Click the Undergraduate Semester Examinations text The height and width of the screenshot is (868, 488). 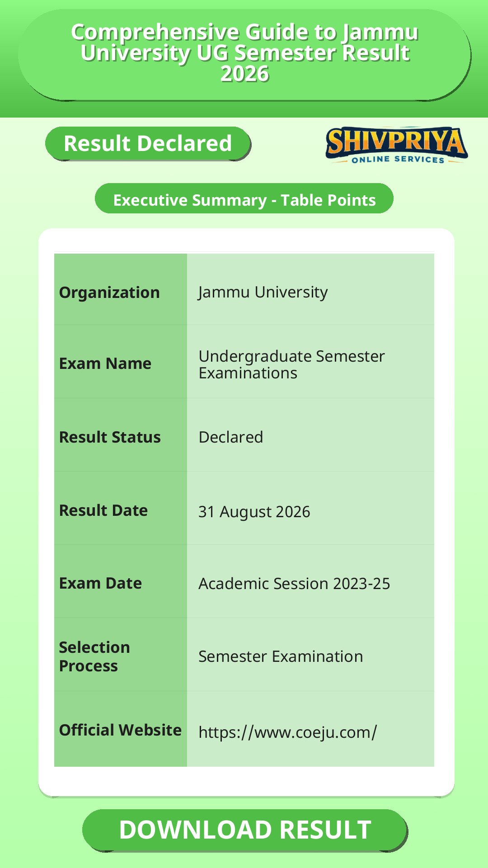tap(291, 364)
